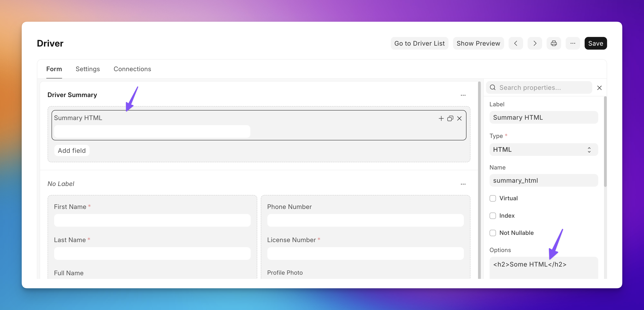The image size is (644, 310).
Task: Click the Add field button
Action: [71, 150]
